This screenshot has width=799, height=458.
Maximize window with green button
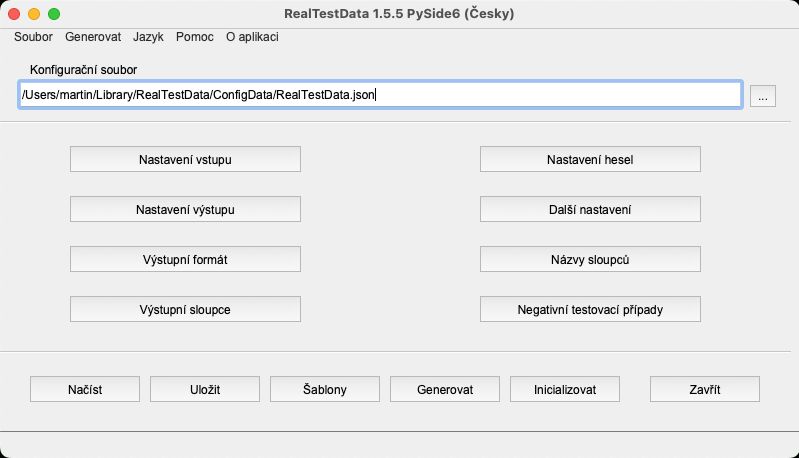point(54,14)
